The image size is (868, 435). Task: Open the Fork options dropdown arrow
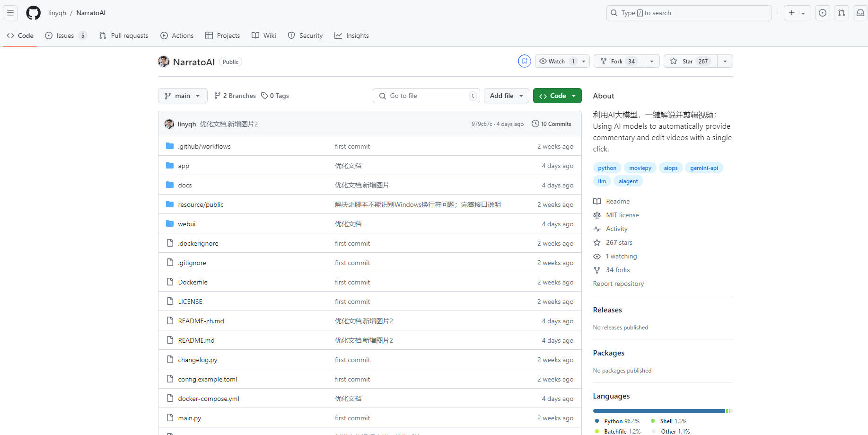(651, 61)
